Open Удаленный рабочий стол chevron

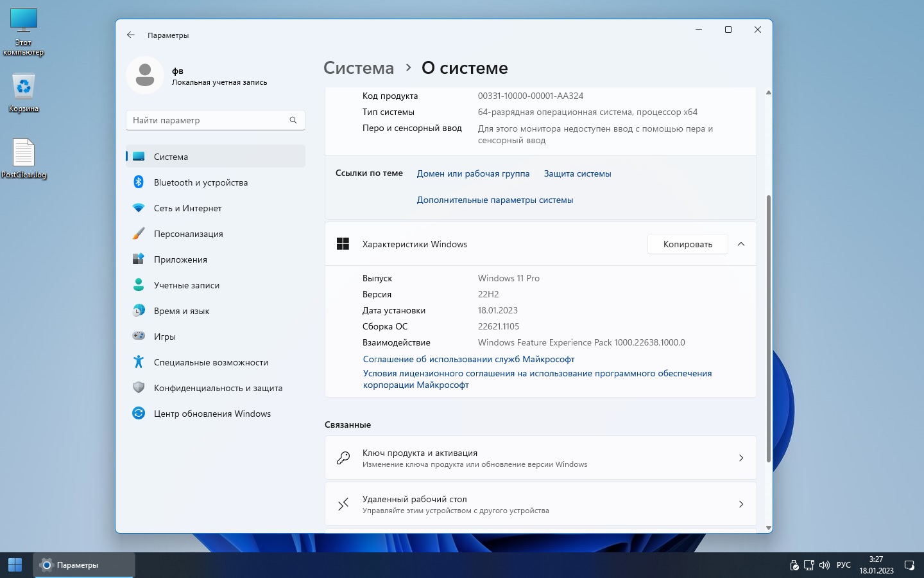[741, 504]
